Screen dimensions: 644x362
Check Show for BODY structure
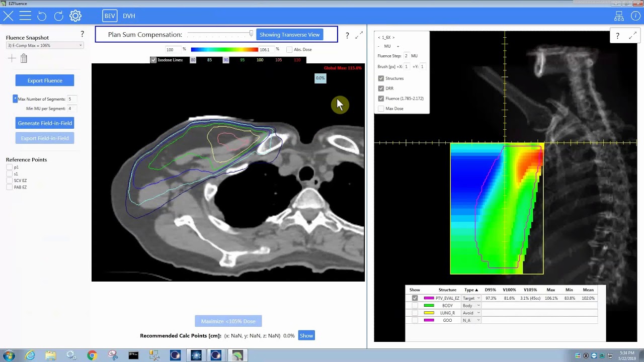click(x=415, y=306)
